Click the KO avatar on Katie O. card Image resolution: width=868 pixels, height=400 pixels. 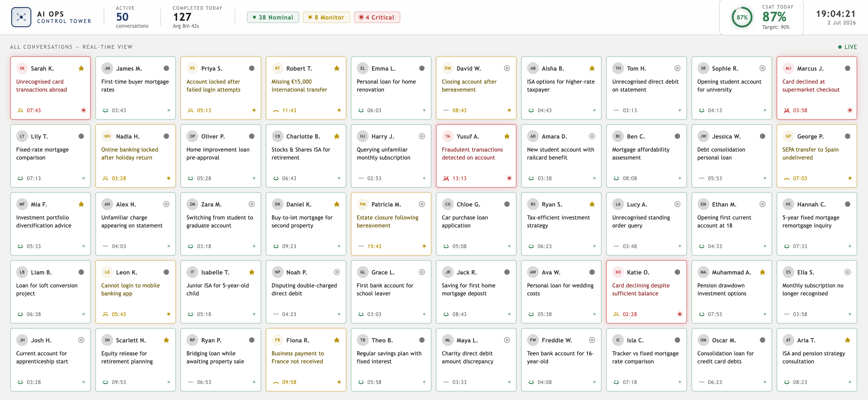(618, 272)
